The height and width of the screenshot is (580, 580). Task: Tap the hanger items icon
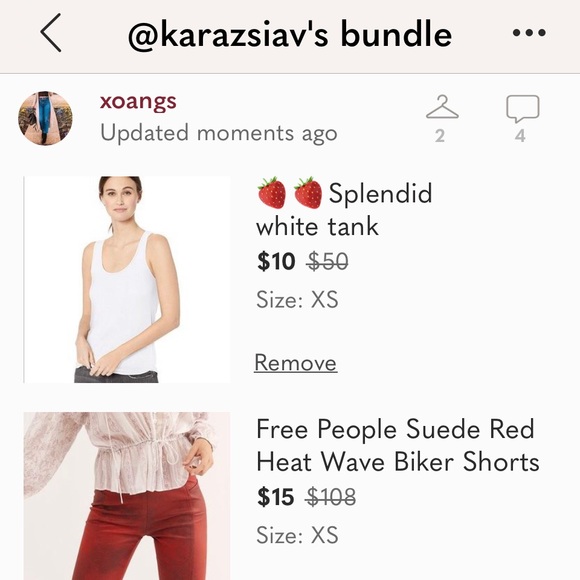(442, 107)
